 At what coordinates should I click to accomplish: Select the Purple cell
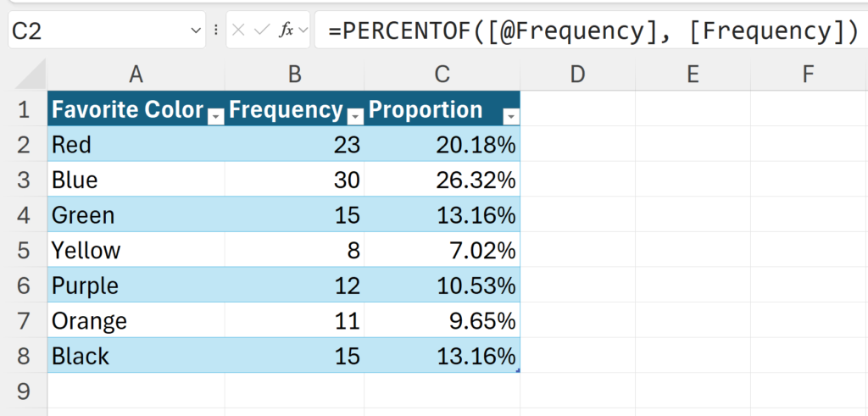136,286
